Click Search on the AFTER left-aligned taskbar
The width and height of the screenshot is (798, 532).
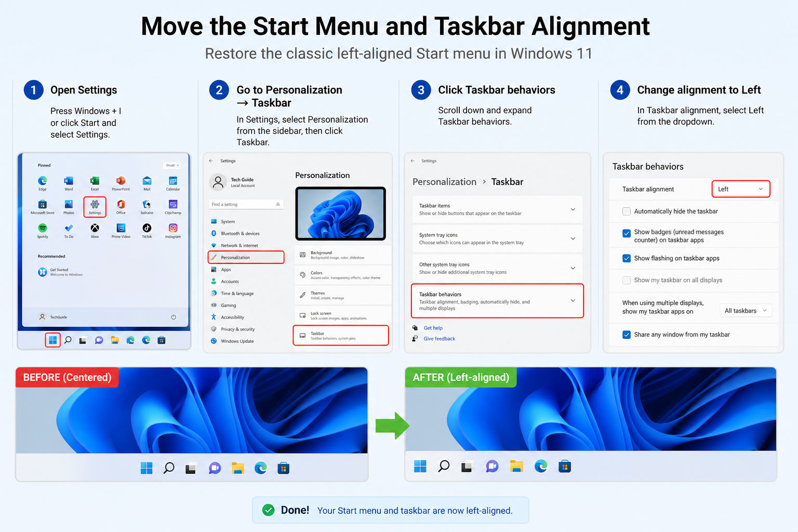point(444,467)
